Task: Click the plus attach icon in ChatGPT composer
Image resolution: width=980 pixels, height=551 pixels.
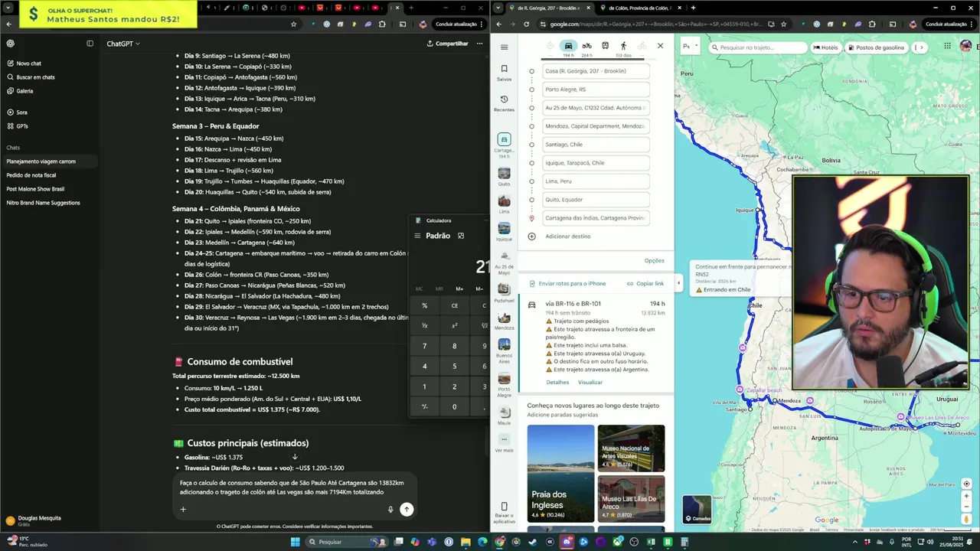Action: tap(183, 510)
